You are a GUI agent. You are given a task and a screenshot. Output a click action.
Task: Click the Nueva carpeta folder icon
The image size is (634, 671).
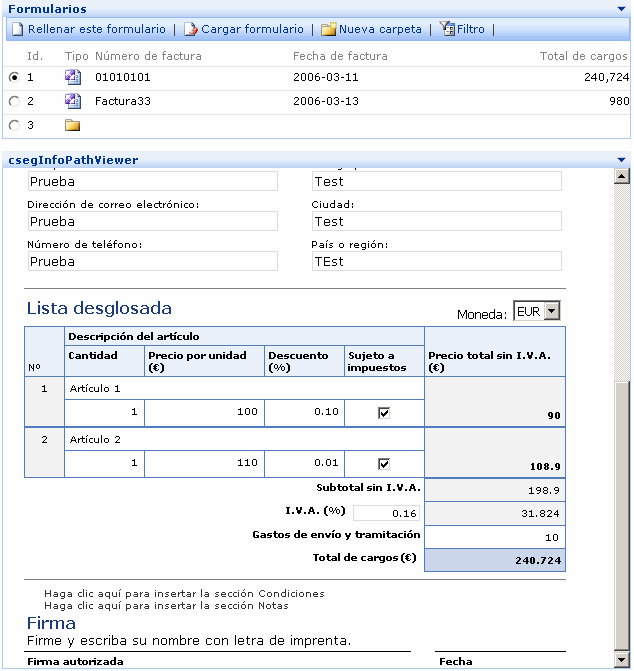coord(329,29)
